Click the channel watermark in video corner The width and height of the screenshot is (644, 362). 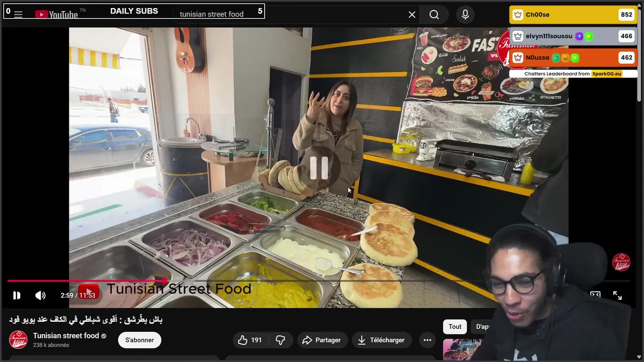tap(621, 262)
